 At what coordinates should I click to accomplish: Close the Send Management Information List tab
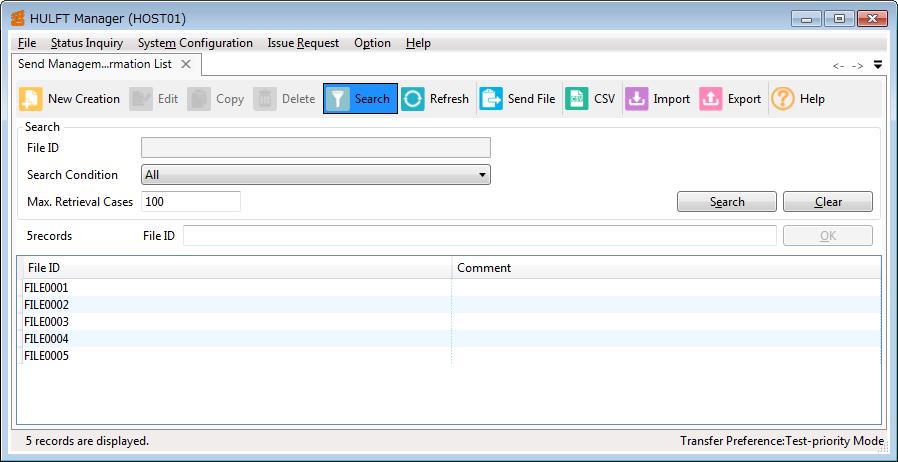coord(186,64)
